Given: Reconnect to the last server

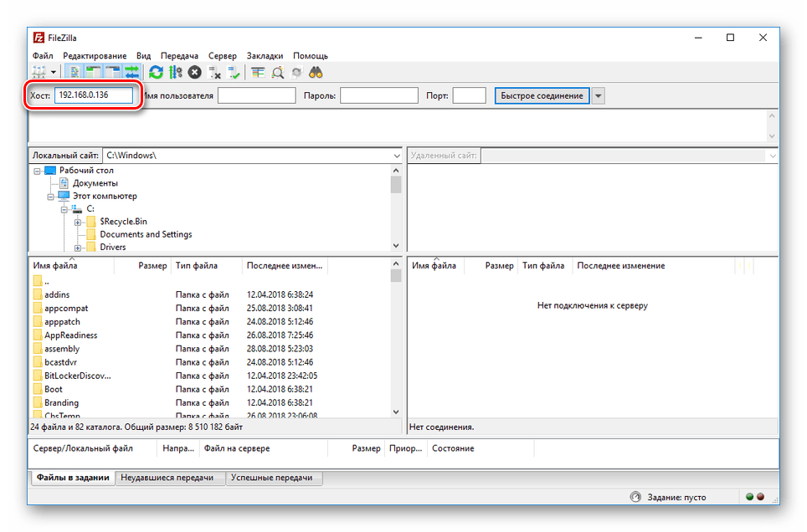Looking at the screenshot, I should coord(234,73).
